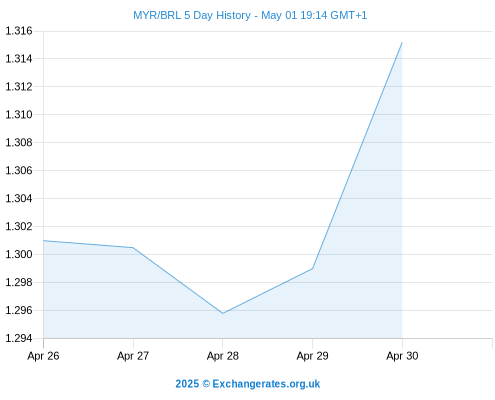This screenshot has height=400, width=495.
Task: Click the Exchangerates.org.uk copyright link
Action: click(248, 384)
